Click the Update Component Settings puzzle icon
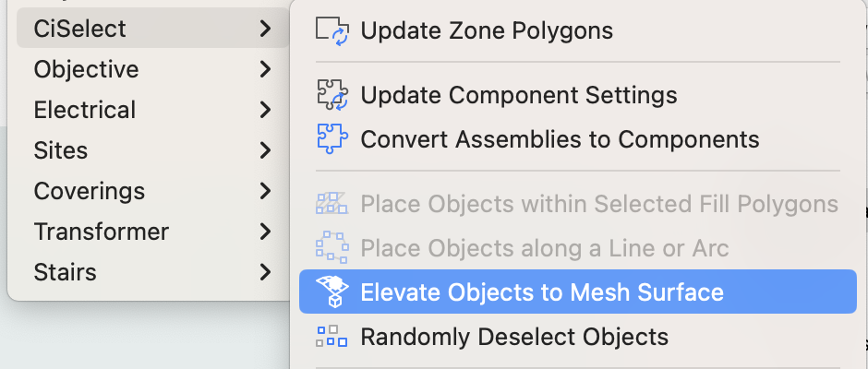This screenshot has height=369, width=868. (x=331, y=95)
